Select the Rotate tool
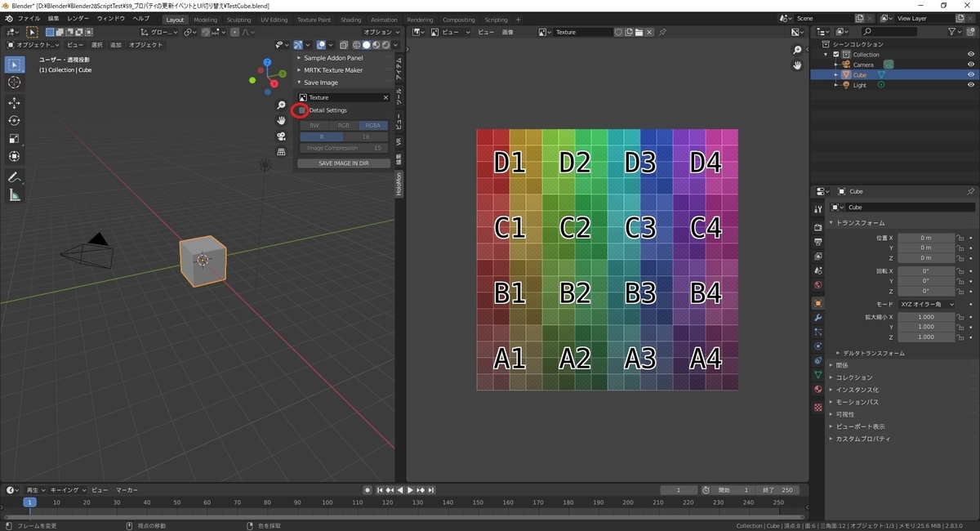The image size is (980, 531). tap(14, 120)
